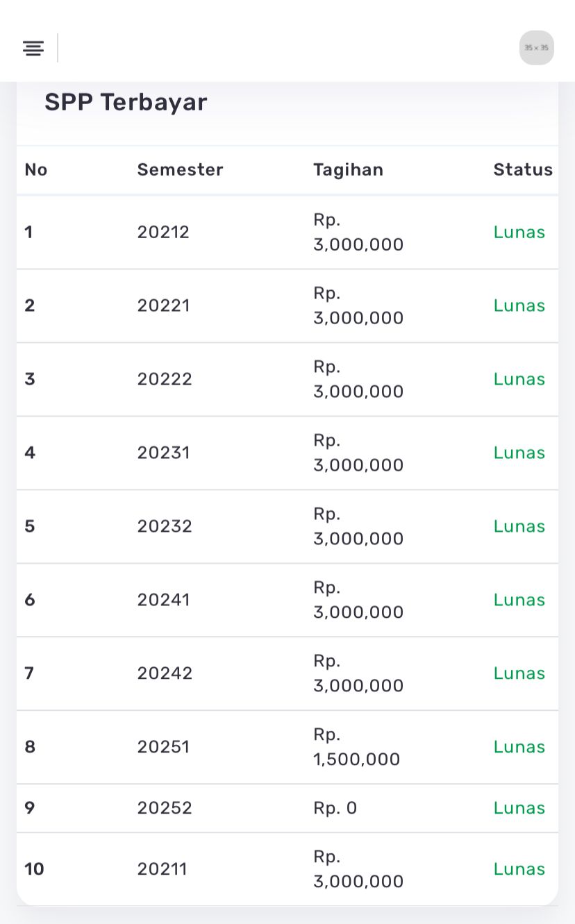Click Lunas status for semester 20222

click(519, 379)
